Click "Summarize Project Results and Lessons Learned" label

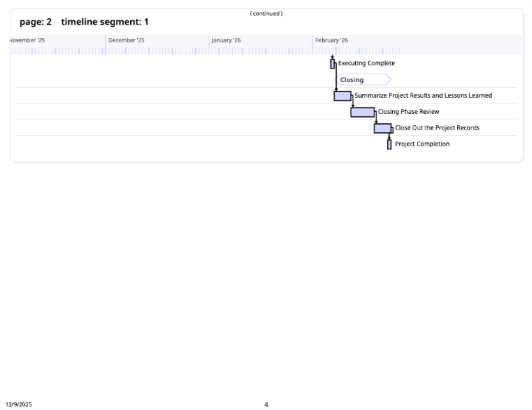click(423, 96)
